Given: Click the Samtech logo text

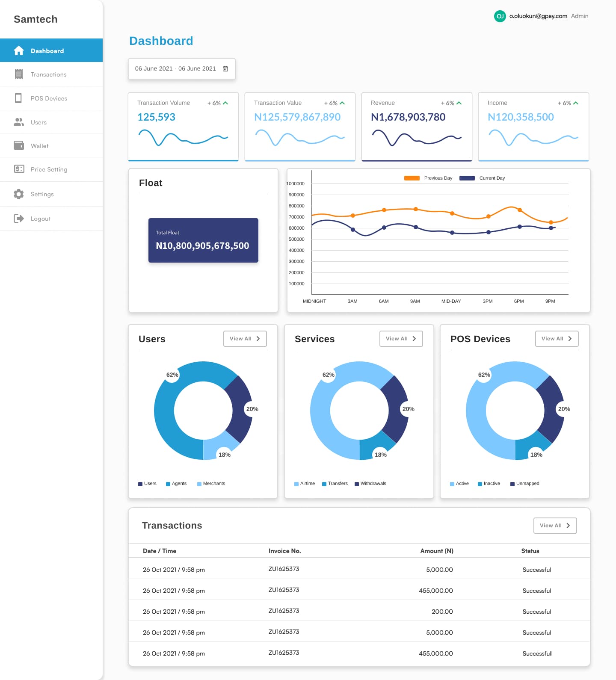Looking at the screenshot, I should tap(36, 19).
